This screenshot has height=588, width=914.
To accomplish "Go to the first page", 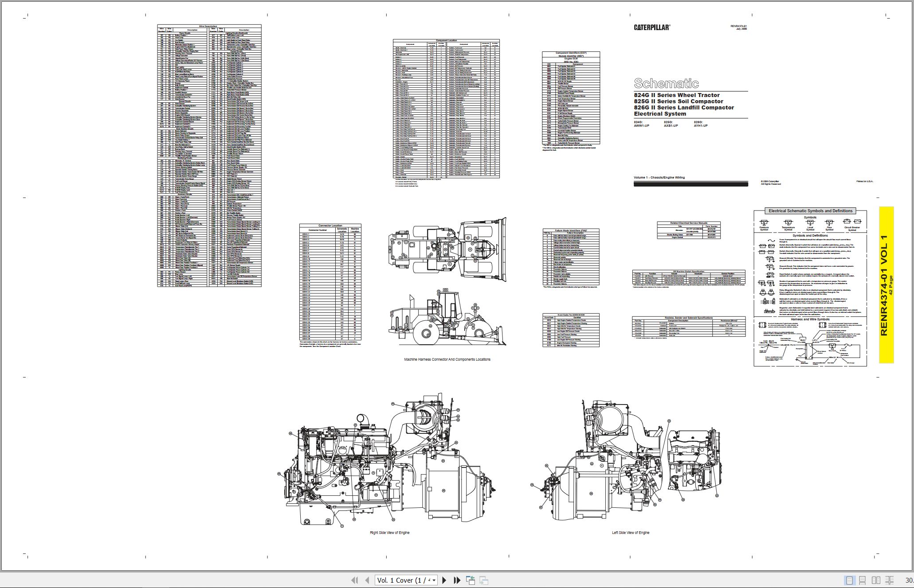I will pyautogui.click(x=354, y=580).
